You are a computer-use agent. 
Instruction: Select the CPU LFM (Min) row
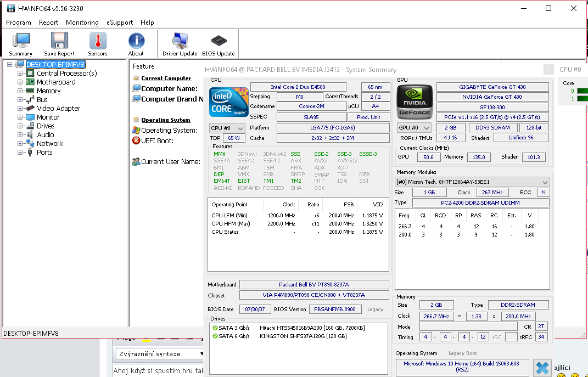[298, 216]
